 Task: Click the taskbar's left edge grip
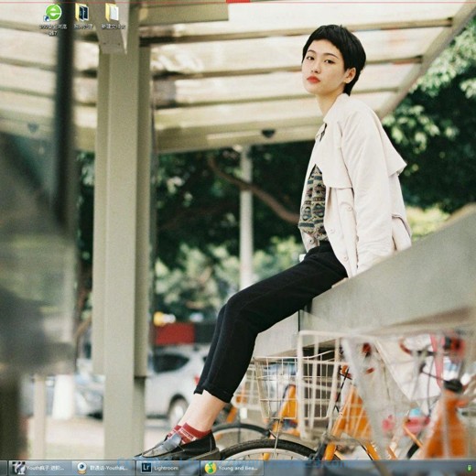click(3, 468)
